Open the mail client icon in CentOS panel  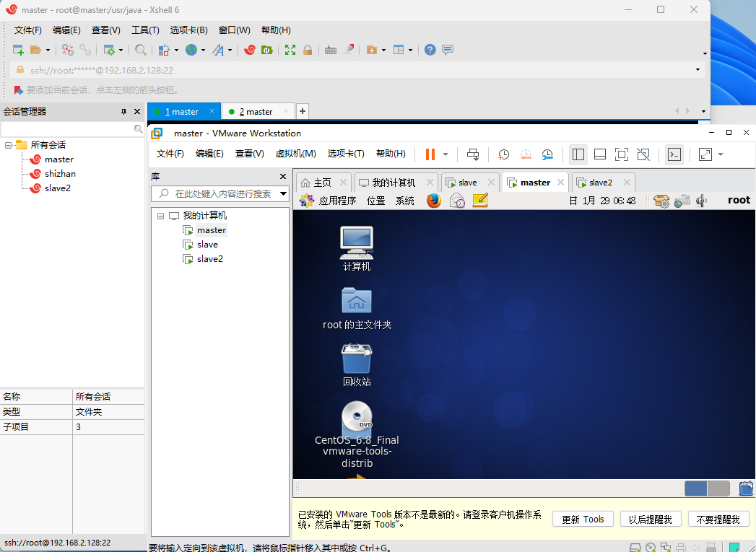tap(457, 201)
